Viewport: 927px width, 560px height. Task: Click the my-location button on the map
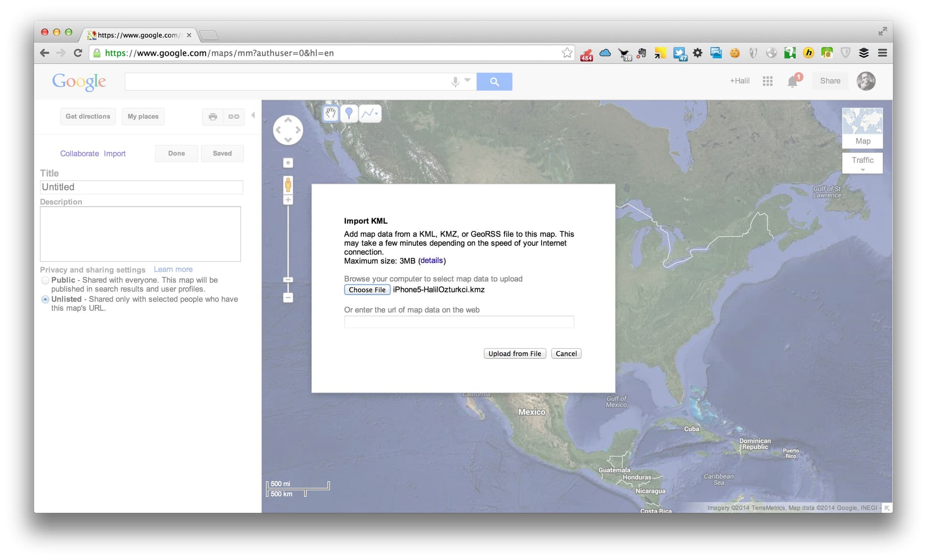click(x=288, y=163)
